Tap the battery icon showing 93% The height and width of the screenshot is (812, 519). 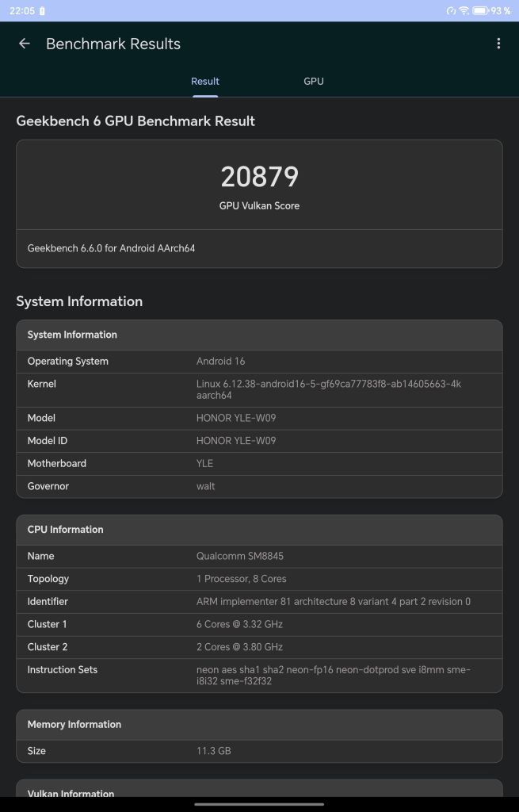(480, 11)
